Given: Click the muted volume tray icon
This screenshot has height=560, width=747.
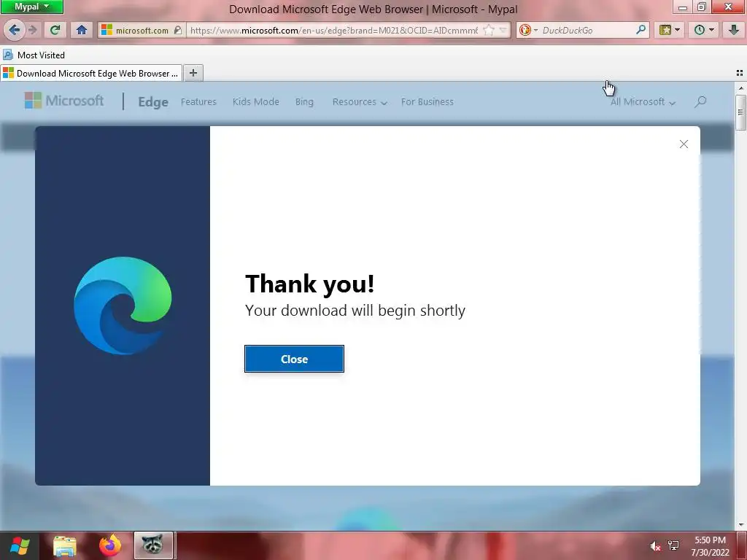Looking at the screenshot, I should 656,546.
